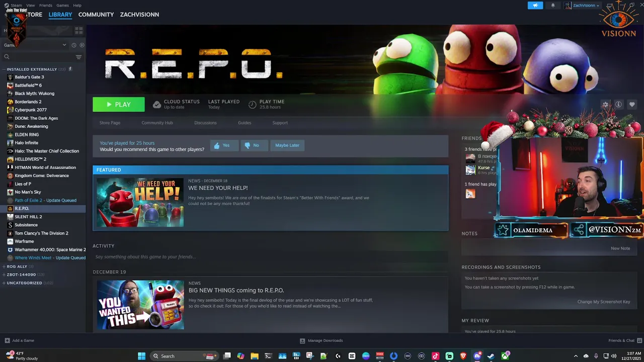Select No Man's Sky in library
The width and height of the screenshot is (644, 362).
(x=43, y=192)
